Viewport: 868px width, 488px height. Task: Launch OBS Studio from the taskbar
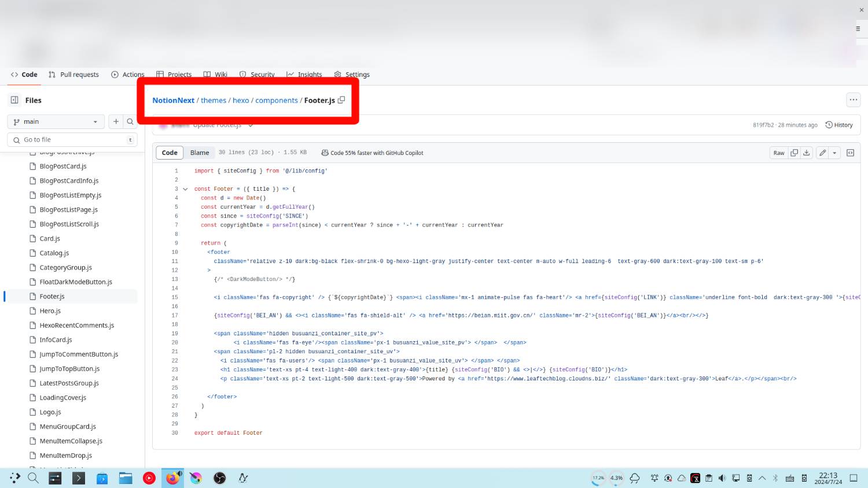point(220,478)
